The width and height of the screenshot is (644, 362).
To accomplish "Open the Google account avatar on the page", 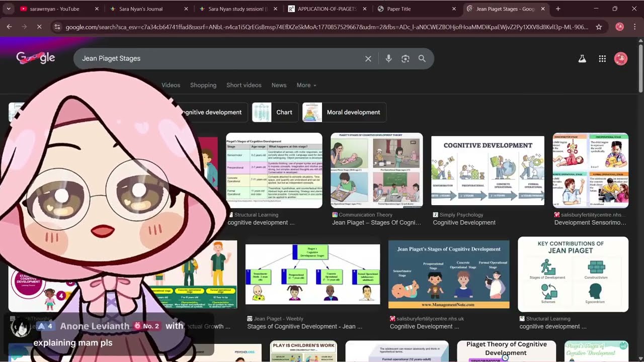I will (x=621, y=59).
